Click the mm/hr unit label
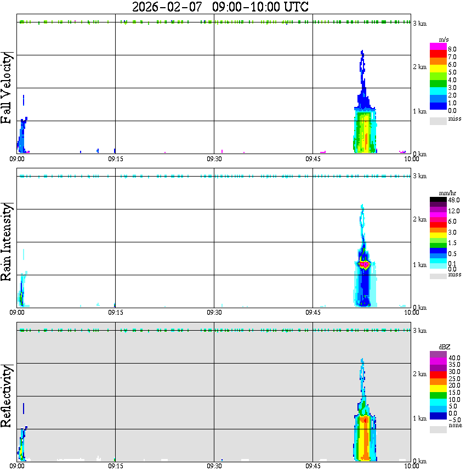The width and height of the screenshot is (466, 476). [x=447, y=194]
